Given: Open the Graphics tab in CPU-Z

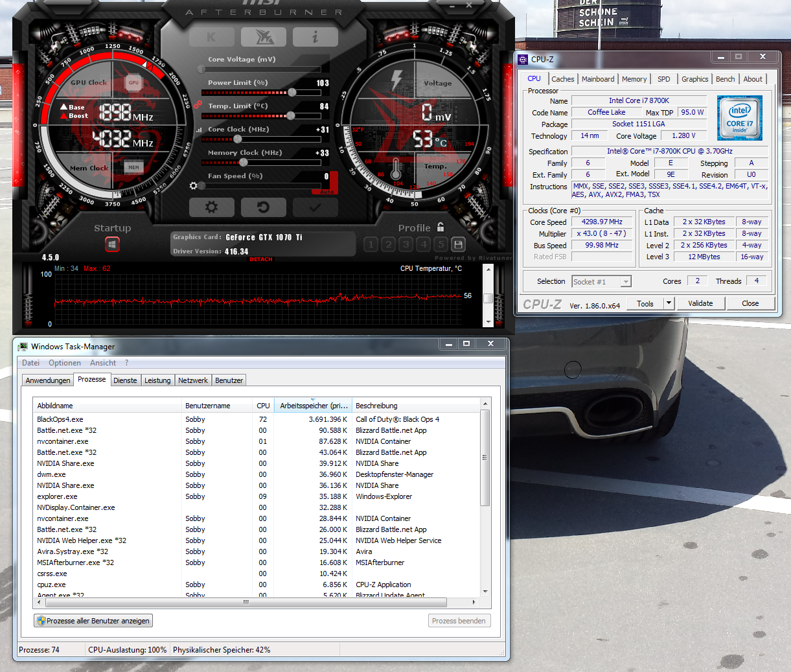Looking at the screenshot, I should pos(695,79).
